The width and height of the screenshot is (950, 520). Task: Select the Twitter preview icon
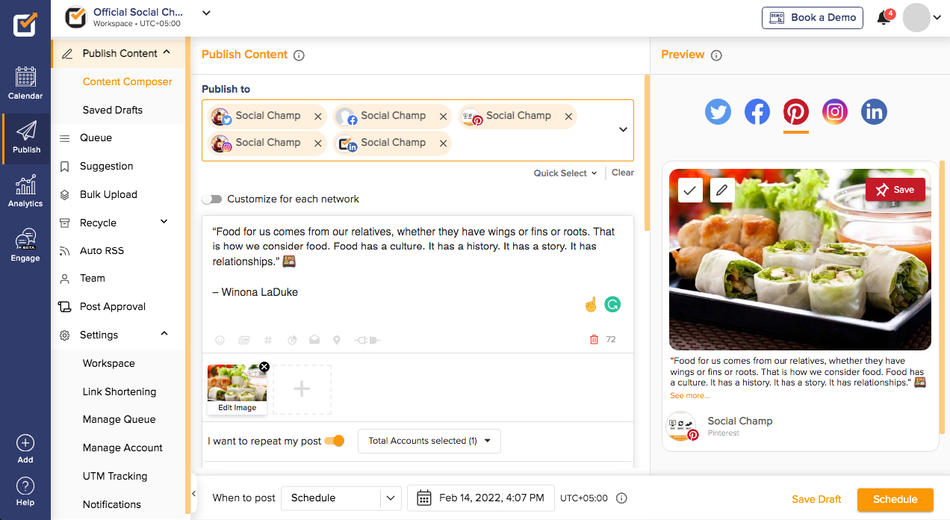(718, 112)
